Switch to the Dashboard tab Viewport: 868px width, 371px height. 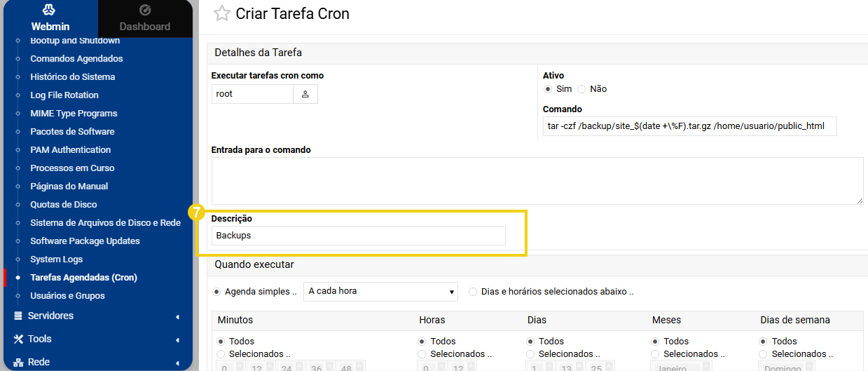145,18
